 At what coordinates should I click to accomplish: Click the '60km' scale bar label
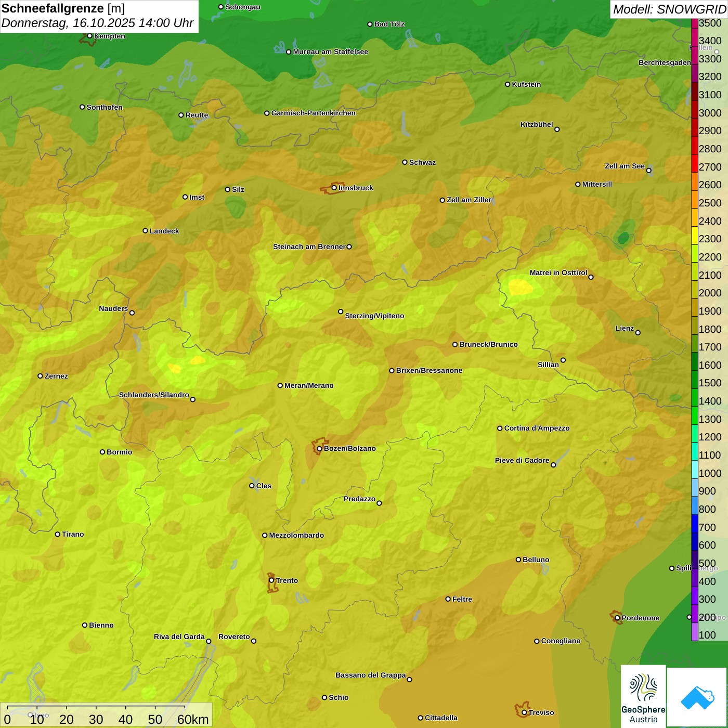193,720
